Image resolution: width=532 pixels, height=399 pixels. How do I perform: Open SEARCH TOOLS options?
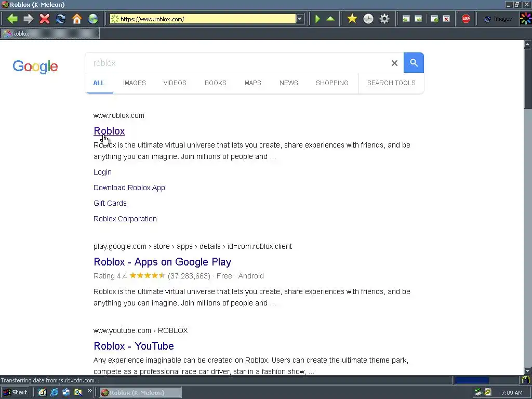(391, 83)
